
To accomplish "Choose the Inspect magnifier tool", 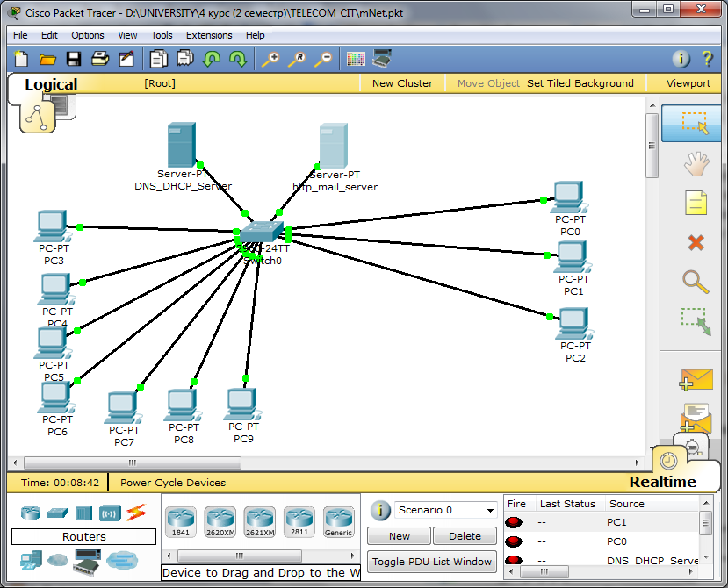I will pyautogui.click(x=696, y=282).
